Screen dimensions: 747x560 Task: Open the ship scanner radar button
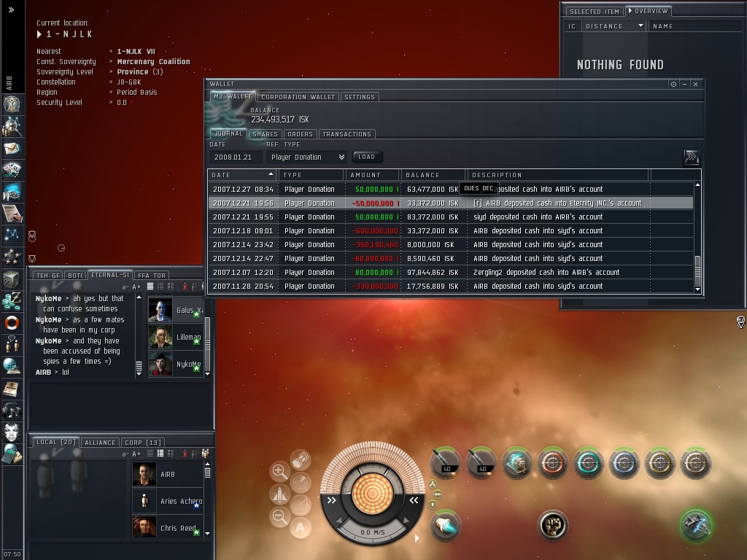pos(300,483)
